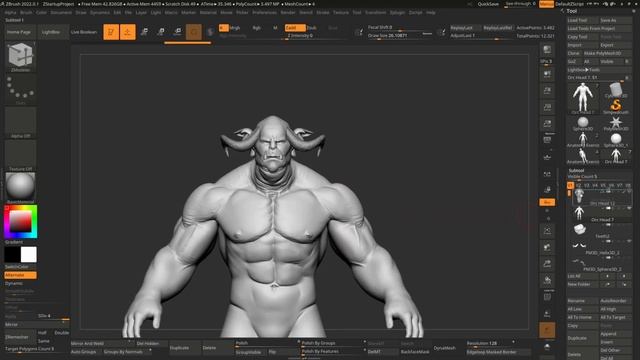The image size is (640, 360).
Task: Open the Dots stroke type selector
Action: [20, 89]
